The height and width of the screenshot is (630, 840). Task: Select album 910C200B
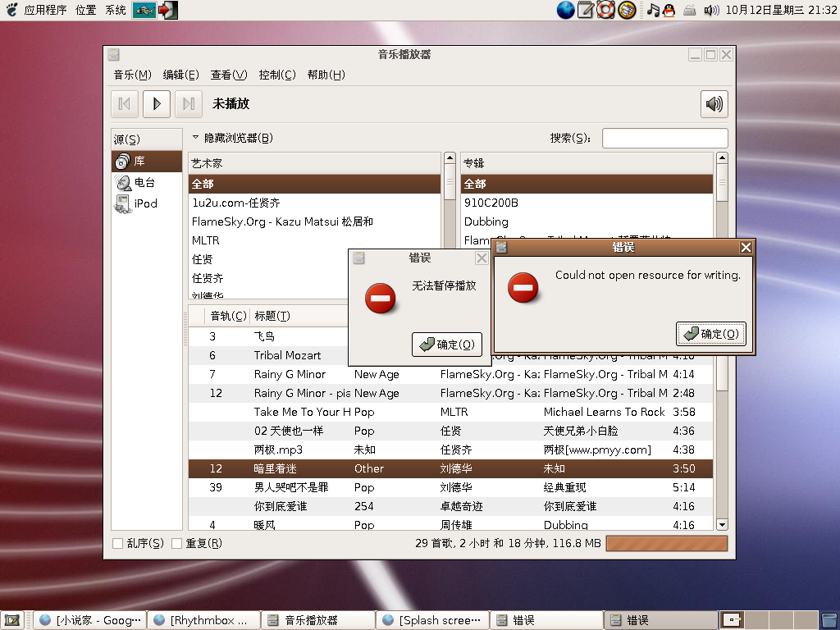click(587, 203)
